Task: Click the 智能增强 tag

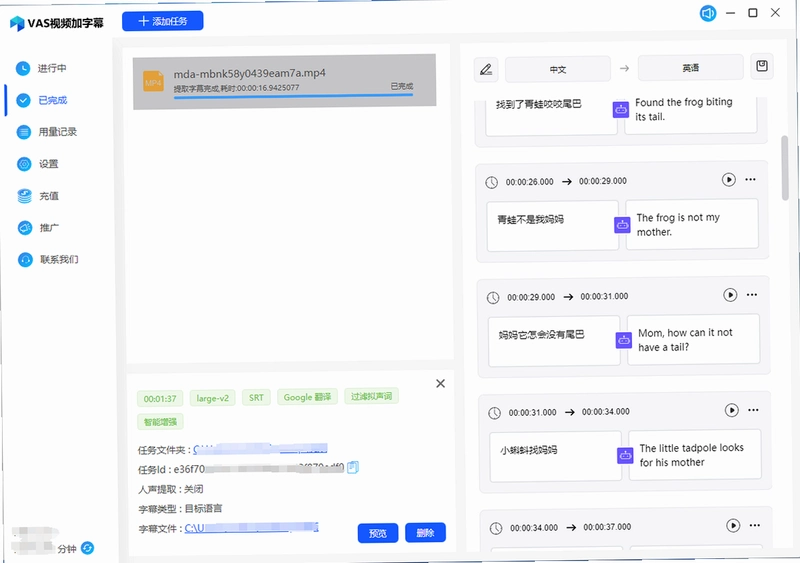Action: (x=160, y=422)
